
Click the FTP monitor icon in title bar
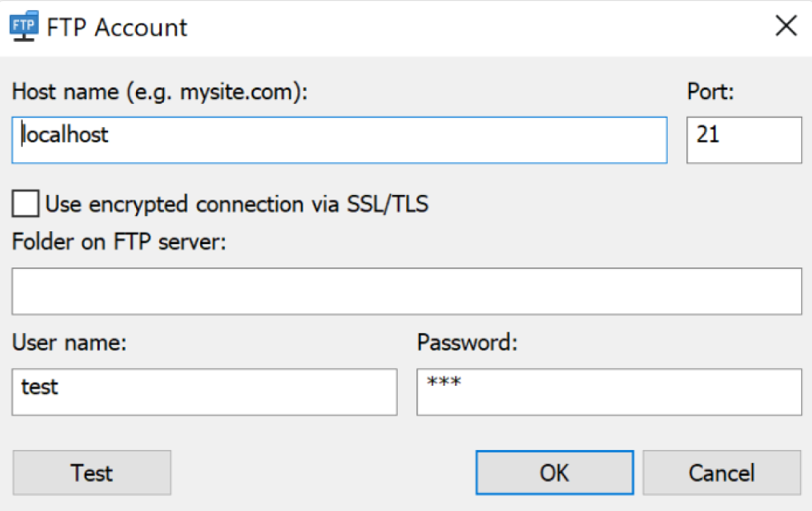[x=24, y=26]
